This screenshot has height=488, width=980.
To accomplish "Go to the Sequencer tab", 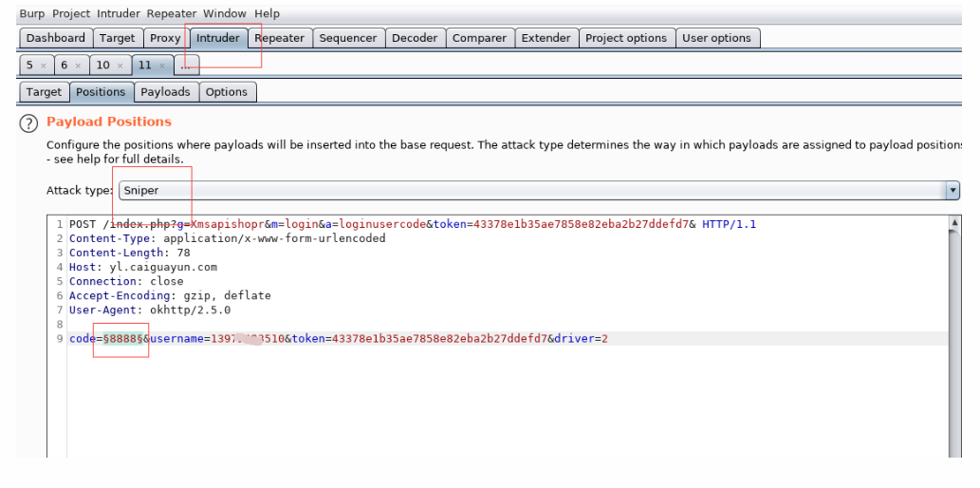I will (348, 38).
